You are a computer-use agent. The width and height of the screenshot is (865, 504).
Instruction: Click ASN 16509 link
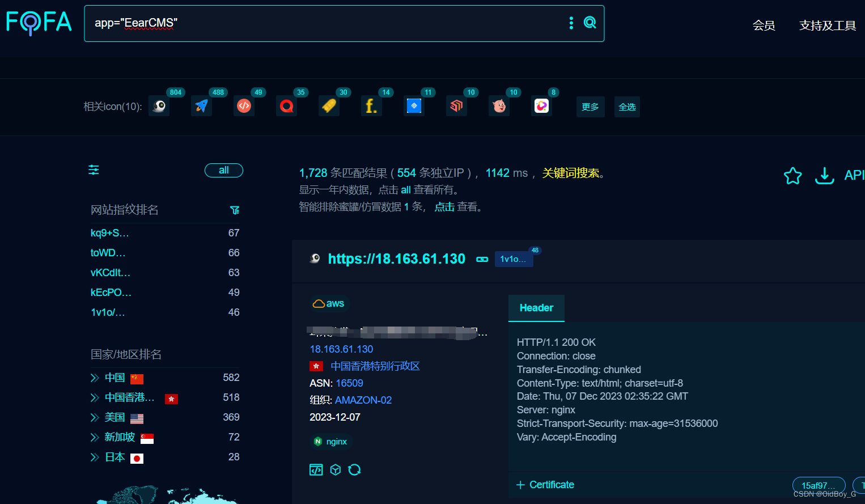[349, 383]
